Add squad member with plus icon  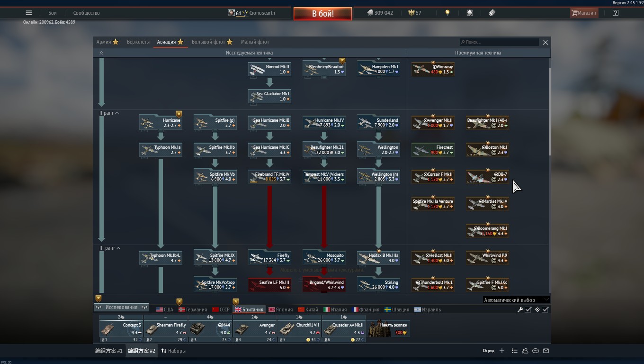pos(502,351)
